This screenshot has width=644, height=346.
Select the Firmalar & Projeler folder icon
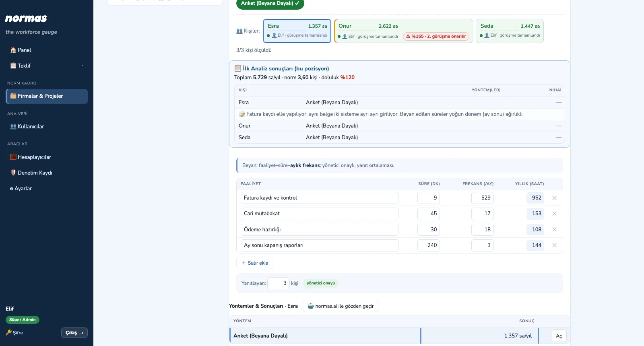tap(13, 96)
